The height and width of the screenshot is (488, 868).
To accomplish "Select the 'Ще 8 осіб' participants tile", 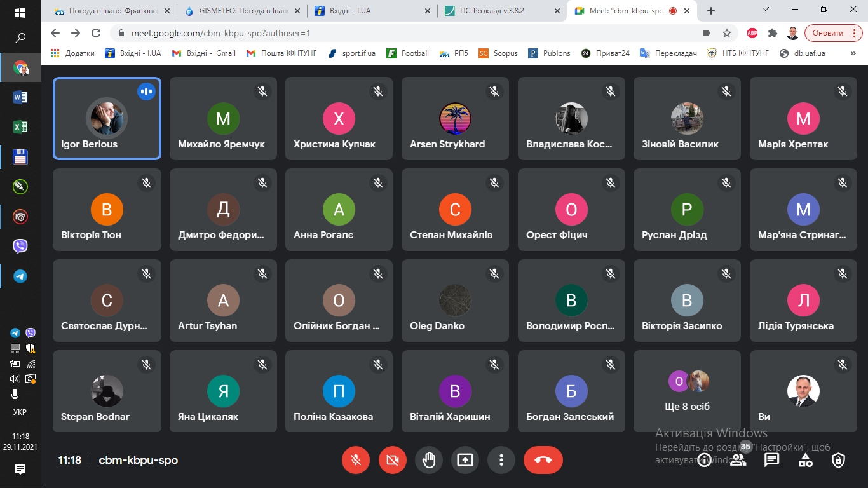I will (x=687, y=391).
